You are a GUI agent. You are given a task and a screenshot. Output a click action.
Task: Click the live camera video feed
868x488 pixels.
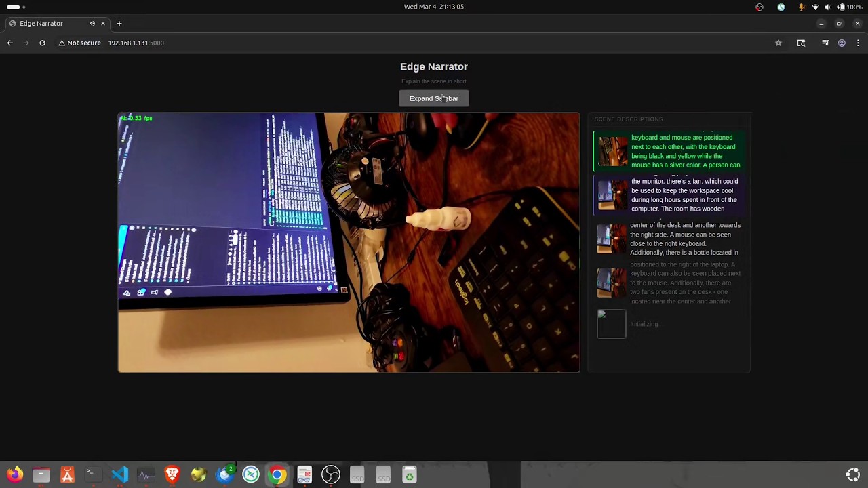349,243
